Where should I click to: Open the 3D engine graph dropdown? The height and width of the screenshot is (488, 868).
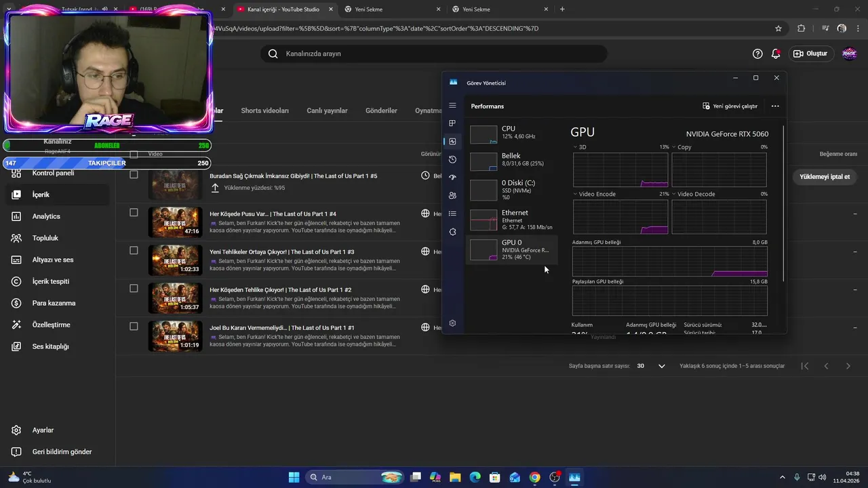click(576, 147)
